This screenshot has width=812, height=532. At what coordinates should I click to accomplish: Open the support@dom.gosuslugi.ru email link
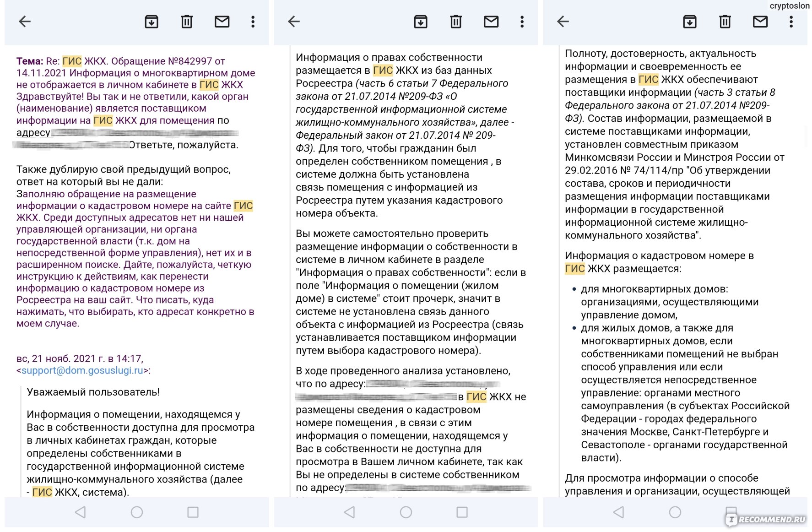coord(82,370)
